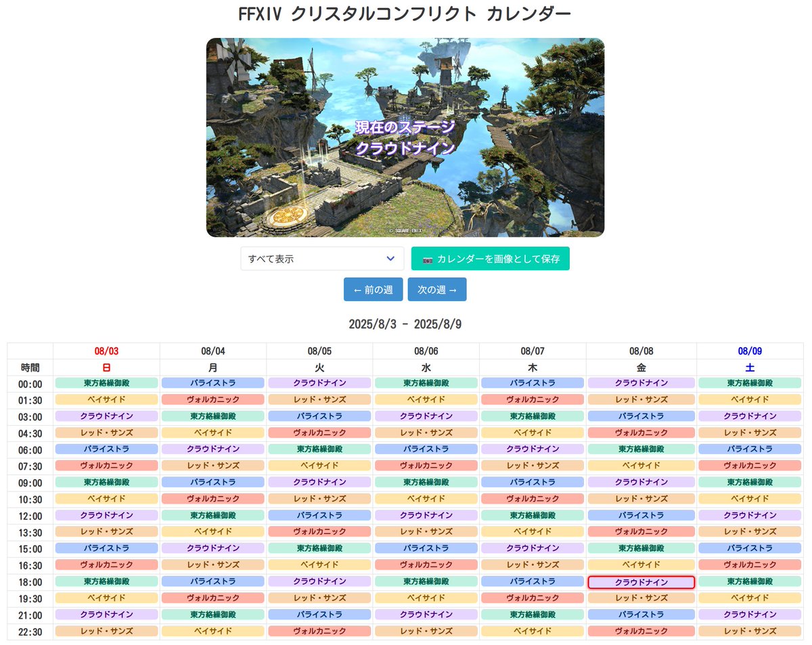This screenshot has height=645, width=812.
Task: Select the 08/06 date header
Action: (426, 351)
